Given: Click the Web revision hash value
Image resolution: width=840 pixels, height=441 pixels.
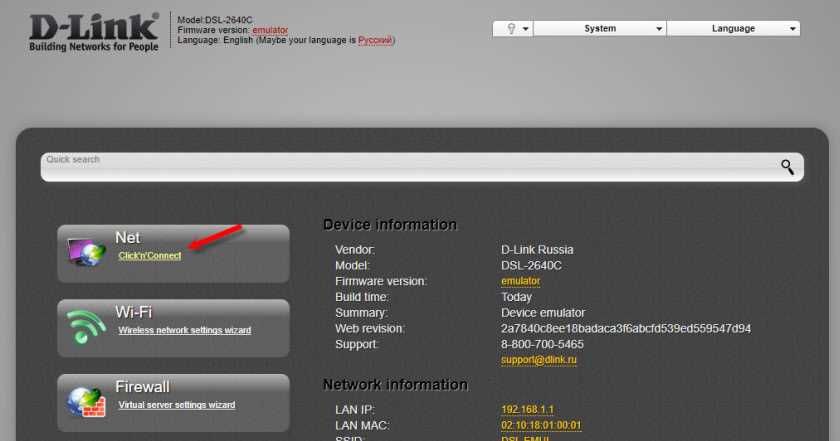Looking at the screenshot, I should [x=626, y=328].
